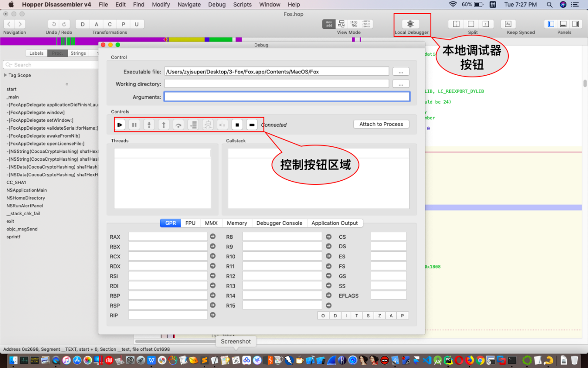Image resolution: width=588 pixels, height=368 pixels.
Task: Apply the U undefined transformation
Action: click(x=137, y=24)
